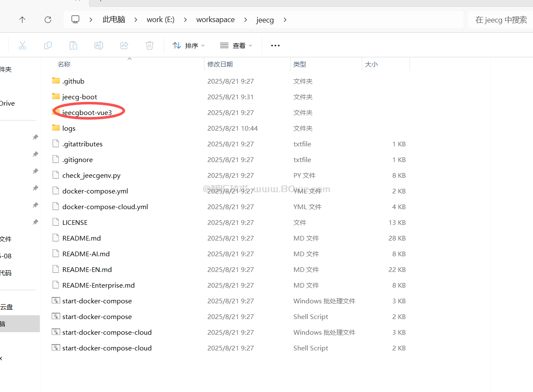Click the README.md file icon
The width and height of the screenshot is (533, 392).
pyautogui.click(x=56, y=238)
